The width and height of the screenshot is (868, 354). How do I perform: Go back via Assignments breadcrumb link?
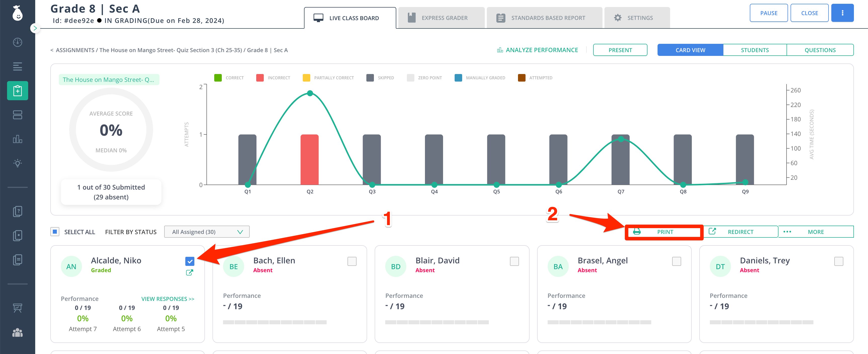click(x=75, y=50)
